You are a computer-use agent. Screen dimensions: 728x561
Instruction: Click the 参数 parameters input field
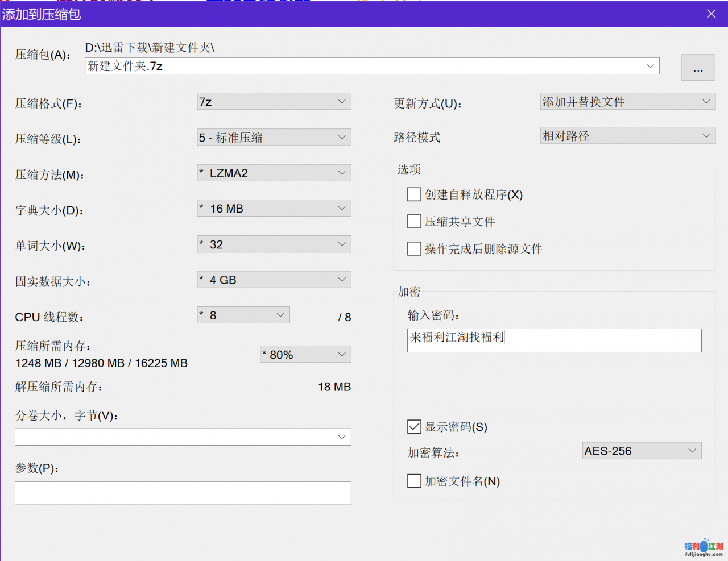coord(183,493)
